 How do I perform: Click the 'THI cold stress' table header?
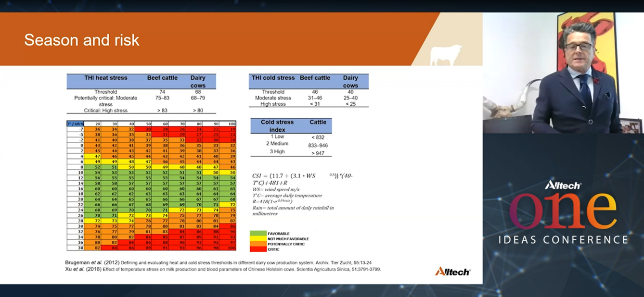(x=273, y=78)
